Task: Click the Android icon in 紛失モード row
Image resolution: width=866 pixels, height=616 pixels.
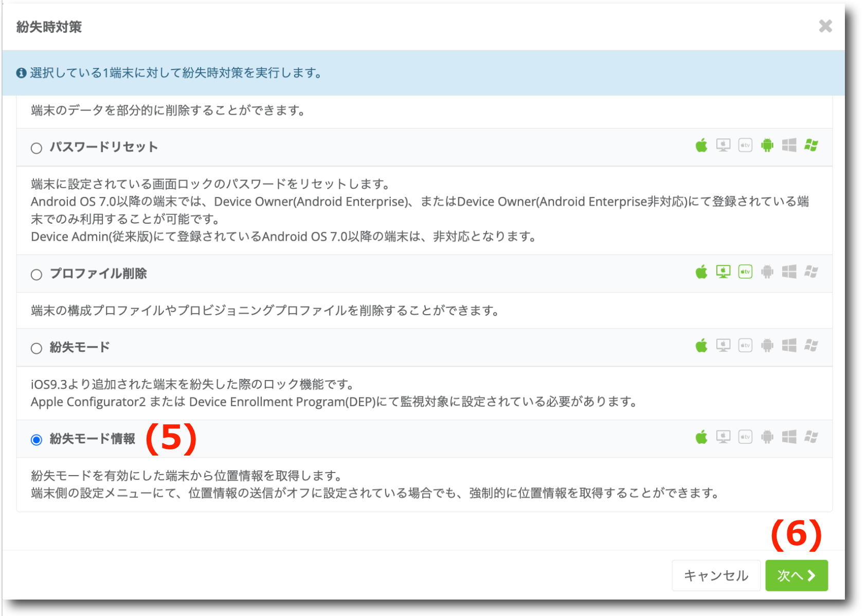Action: click(x=767, y=346)
